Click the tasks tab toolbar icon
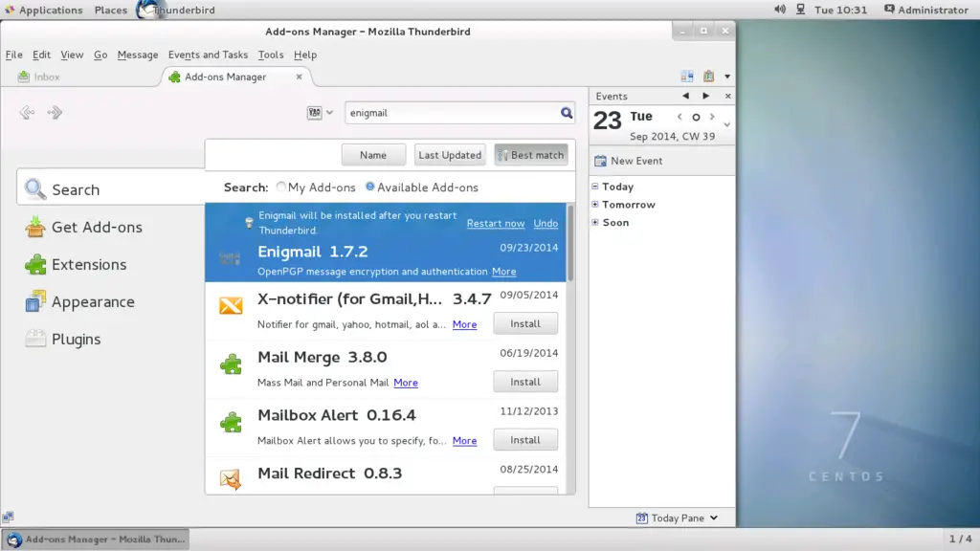Image resolution: width=980 pixels, height=551 pixels. click(x=708, y=77)
